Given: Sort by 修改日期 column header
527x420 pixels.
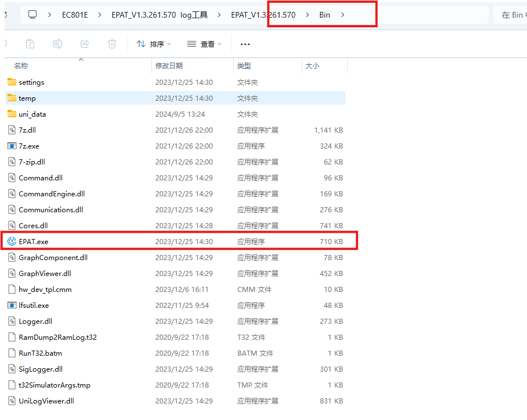Looking at the screenshot, I should [x=169, y=66].
